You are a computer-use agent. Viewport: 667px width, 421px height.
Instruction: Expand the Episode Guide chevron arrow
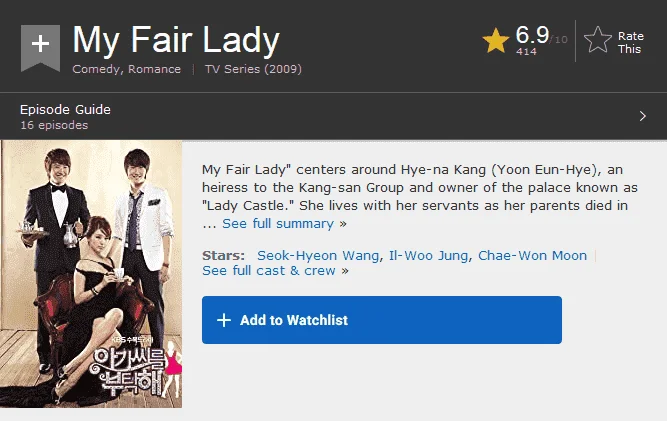[642, 116]
